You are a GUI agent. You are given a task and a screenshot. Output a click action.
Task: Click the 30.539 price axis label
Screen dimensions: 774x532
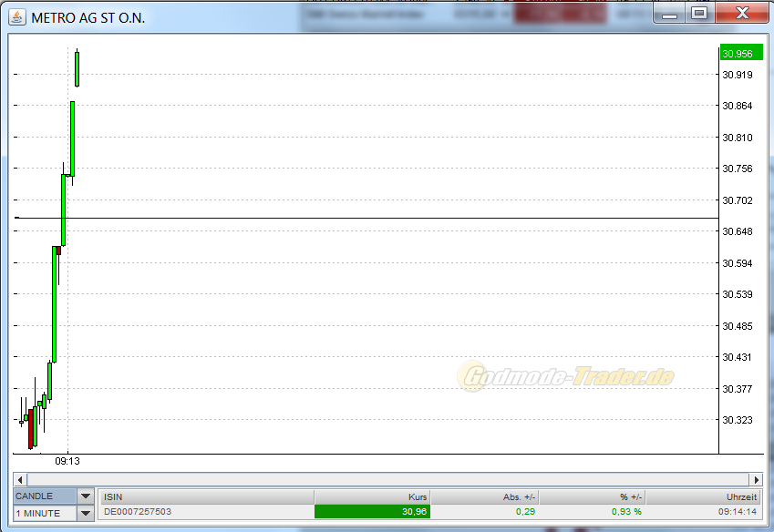point(738,294)
